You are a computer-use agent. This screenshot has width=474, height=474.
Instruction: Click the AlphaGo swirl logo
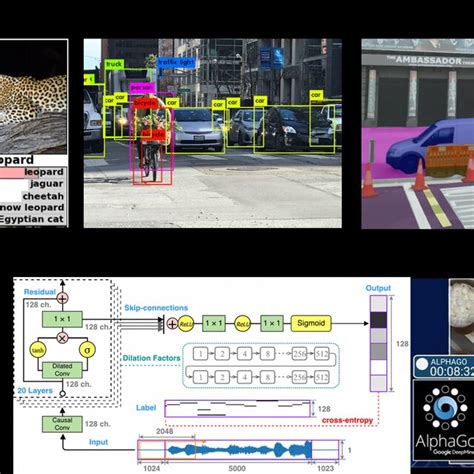coord(445,407)
